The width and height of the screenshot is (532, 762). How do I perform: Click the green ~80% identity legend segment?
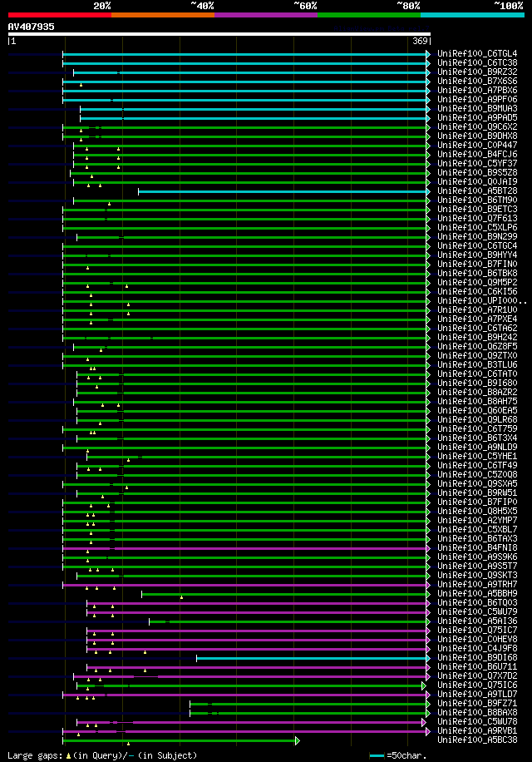[x=369, y=15]
